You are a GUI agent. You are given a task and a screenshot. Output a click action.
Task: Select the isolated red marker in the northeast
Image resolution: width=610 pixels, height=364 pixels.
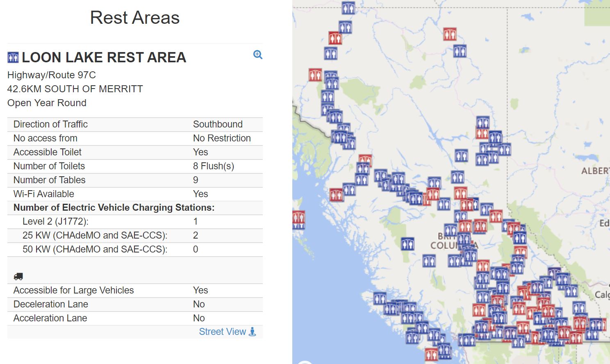click(450, 34)
